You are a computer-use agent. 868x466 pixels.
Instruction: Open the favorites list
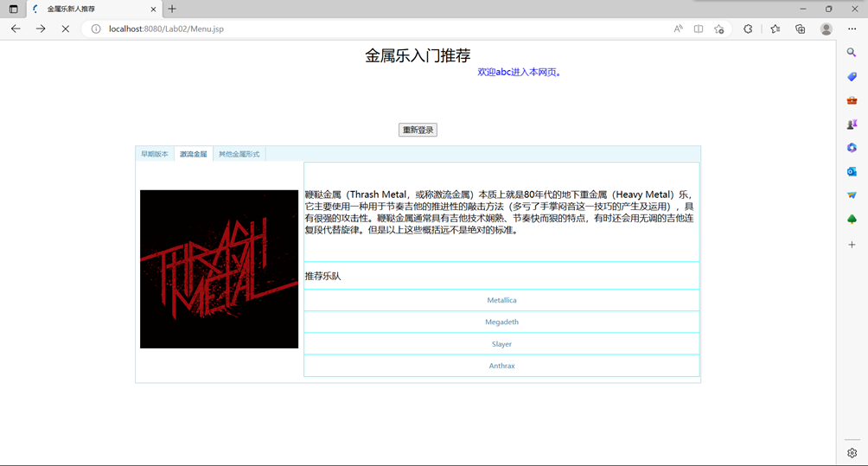coord(775,29)
